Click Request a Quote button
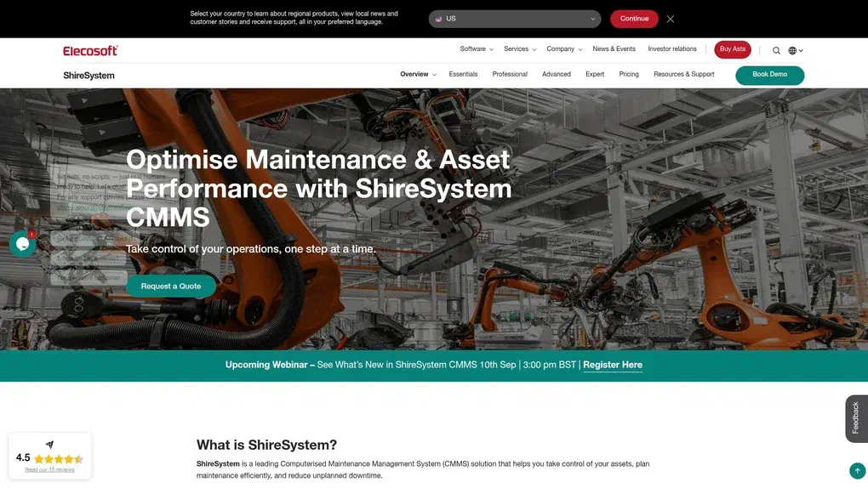Image resolution: width=868 pixels, height=488 pixels. click(171, 286)
